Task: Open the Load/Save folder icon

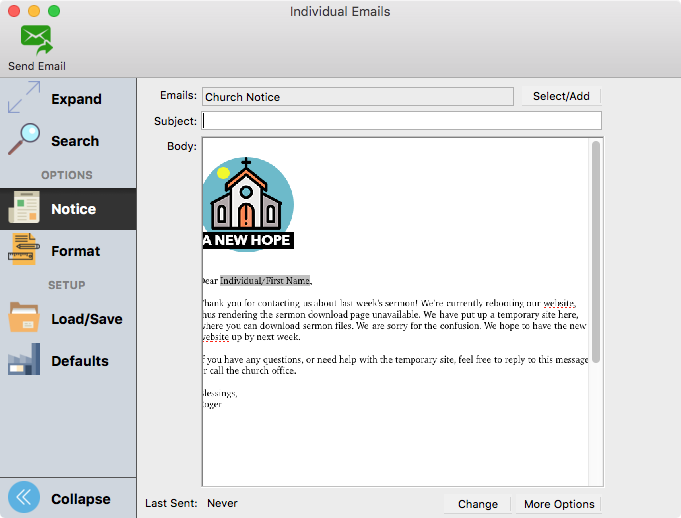Action: click(x=24, y=318)
